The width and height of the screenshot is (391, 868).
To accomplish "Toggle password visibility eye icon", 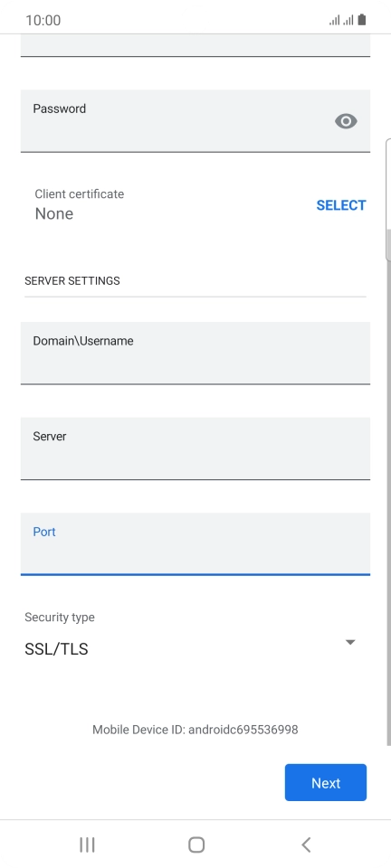I will point(346,121).
